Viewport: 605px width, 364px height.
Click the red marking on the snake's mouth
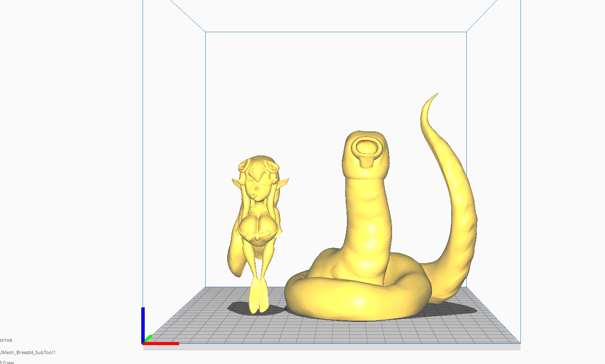[365, 140]
